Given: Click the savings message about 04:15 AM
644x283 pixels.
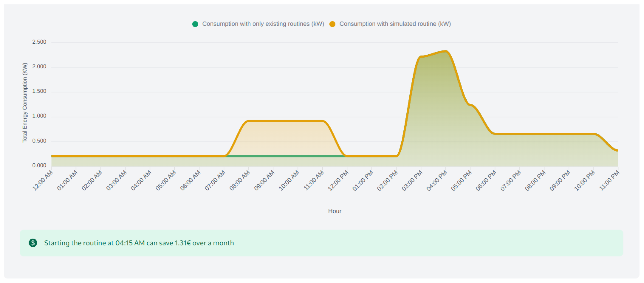Looking at the screenshot, I should pyautogui.click(x=139, y=243).
